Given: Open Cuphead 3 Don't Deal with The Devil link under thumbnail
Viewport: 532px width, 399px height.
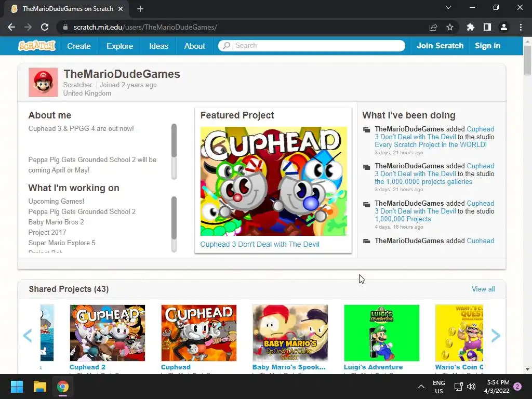Looking at the screenshot, I should pos(260,244).
